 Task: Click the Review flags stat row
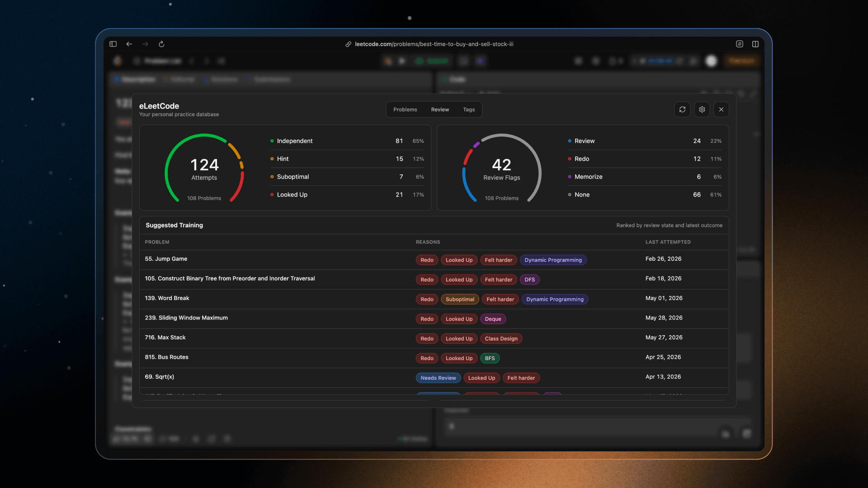[x=645, y=141]
